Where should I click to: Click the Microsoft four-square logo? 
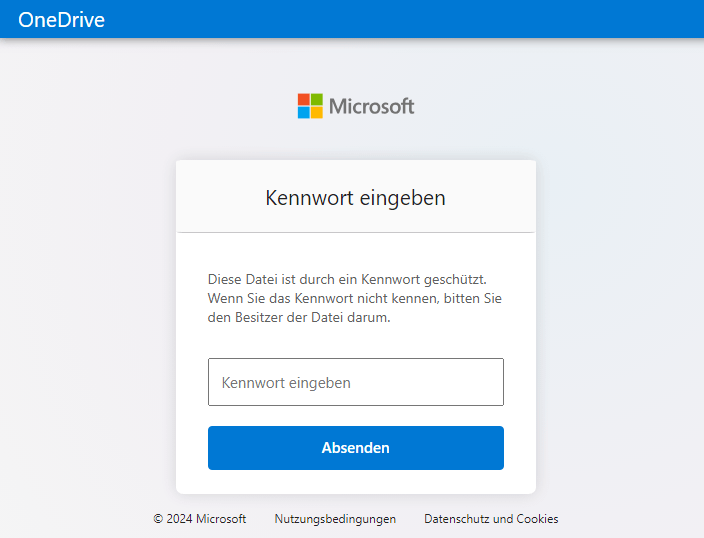point(310,106)
